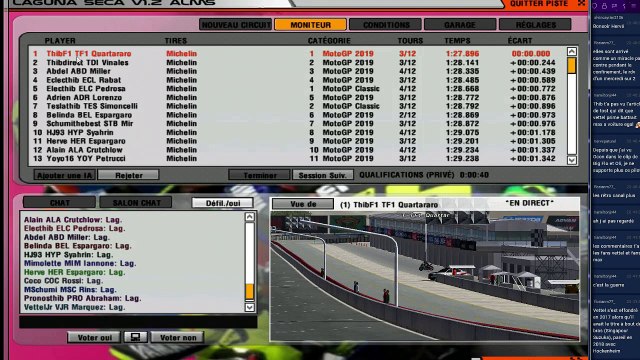Click the Vue de button
The width and height of the screenshot is (640, 360).
(303, 203)
